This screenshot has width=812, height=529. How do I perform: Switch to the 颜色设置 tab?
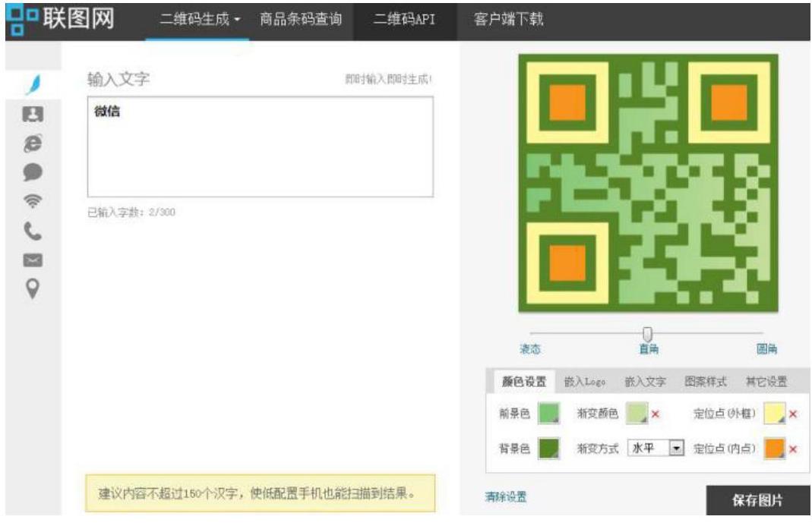click(x=523, y=382)
